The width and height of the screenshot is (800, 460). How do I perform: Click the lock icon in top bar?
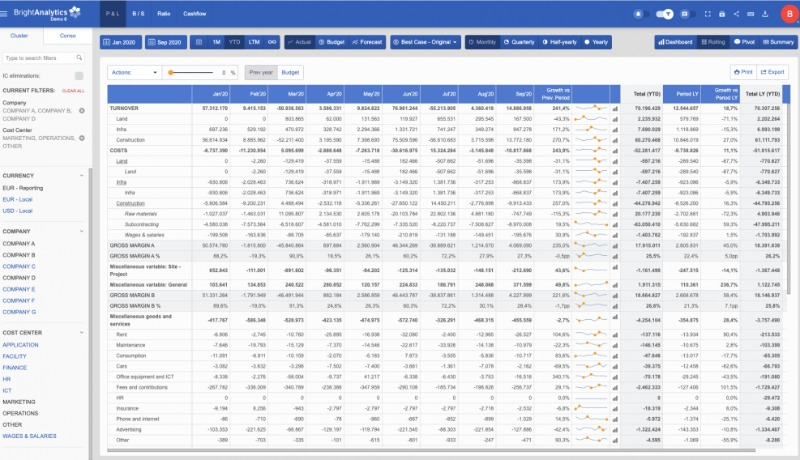[722, 14]
